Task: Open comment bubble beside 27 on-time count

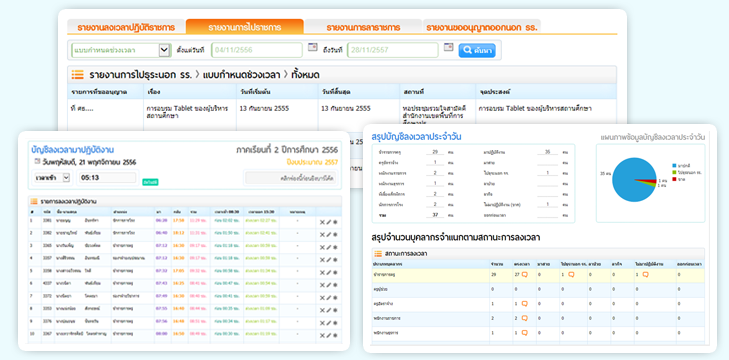Action: click(524, 275)
